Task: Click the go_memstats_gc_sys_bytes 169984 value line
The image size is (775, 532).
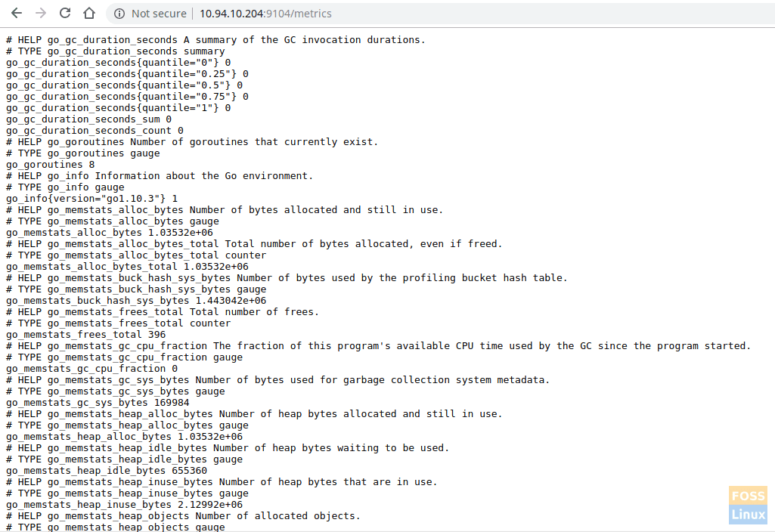Action: [98, 403]
